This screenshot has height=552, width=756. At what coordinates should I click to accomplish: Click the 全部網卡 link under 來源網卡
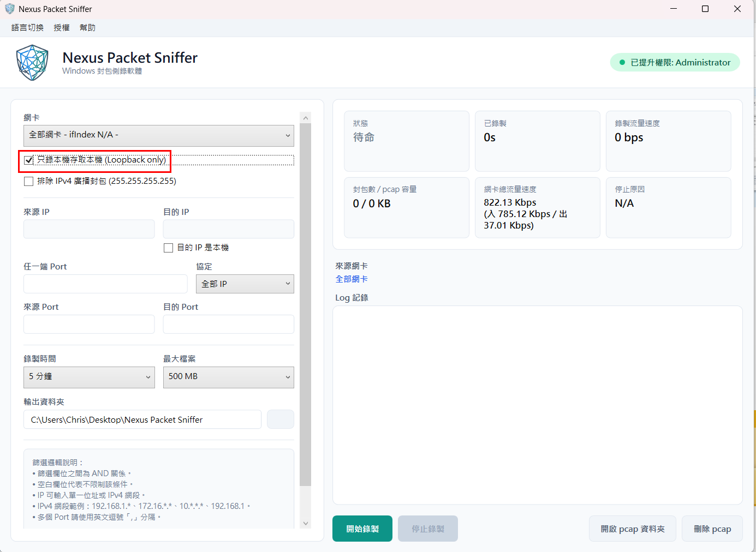352,279
